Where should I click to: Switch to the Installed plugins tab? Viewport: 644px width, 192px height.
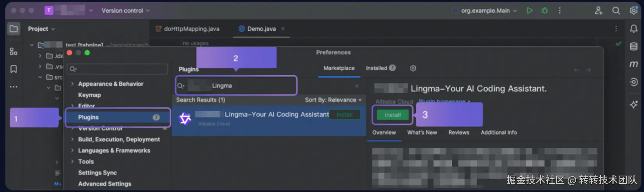coord(380,68)
